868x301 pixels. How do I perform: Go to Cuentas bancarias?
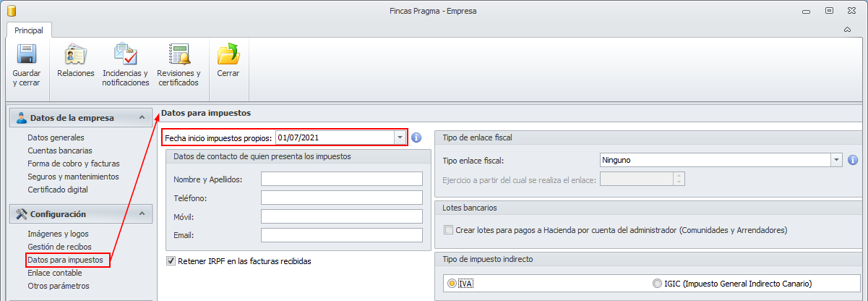pyautogui.click(x=60, y=150)
